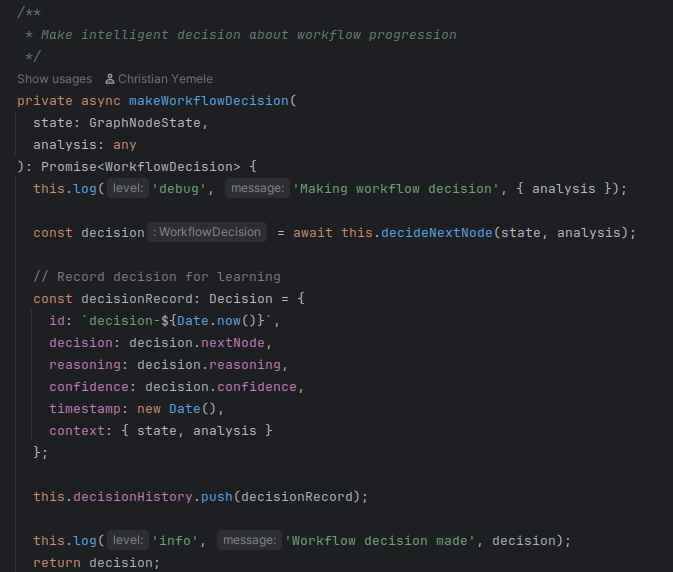
Task: Click the level: hint before 'info'
Action: coord(126,540)
